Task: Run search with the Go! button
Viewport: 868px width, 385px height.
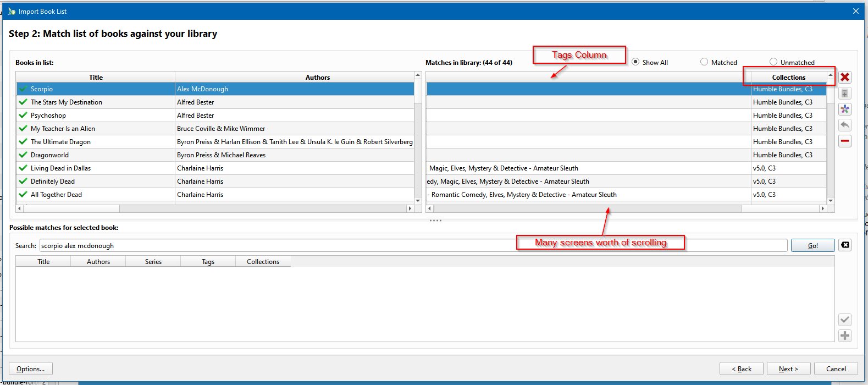Action: (812, 245)
